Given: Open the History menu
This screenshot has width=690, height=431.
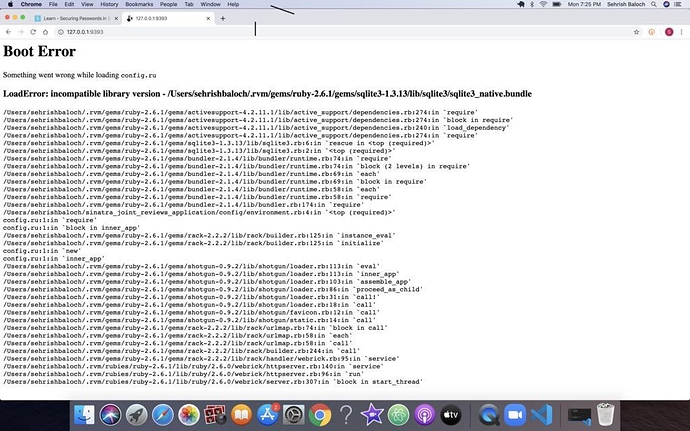Looking at the screenshot, I should pos(109,4).
